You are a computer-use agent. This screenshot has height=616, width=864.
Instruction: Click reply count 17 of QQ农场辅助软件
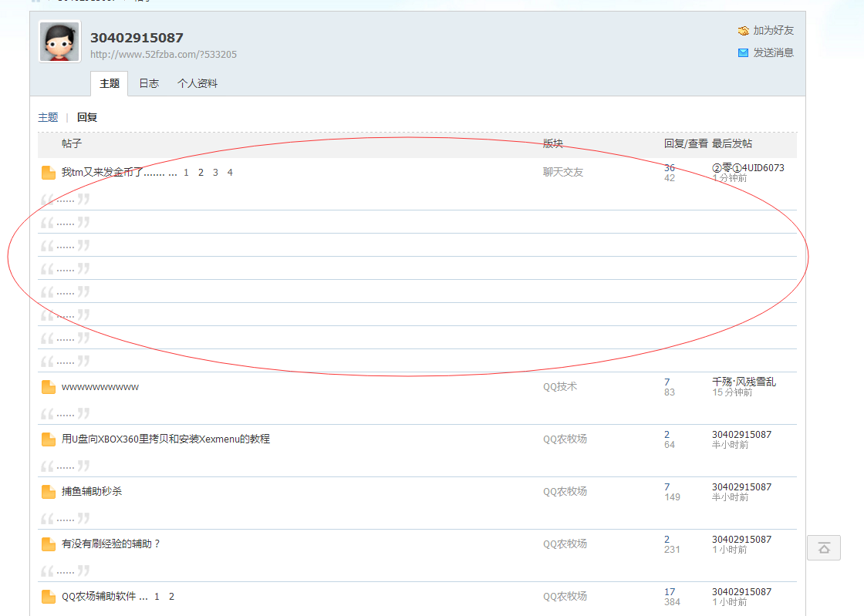pos(670,592)
